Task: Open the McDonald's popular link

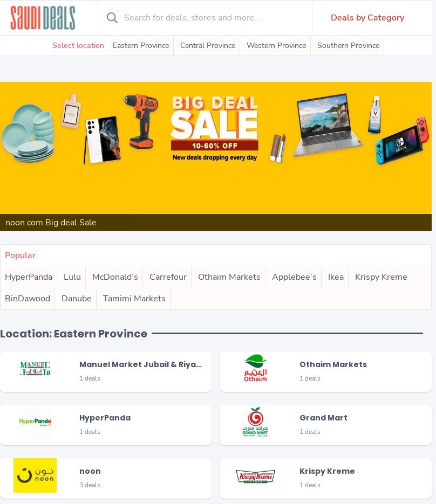Action: coord(115,277)
